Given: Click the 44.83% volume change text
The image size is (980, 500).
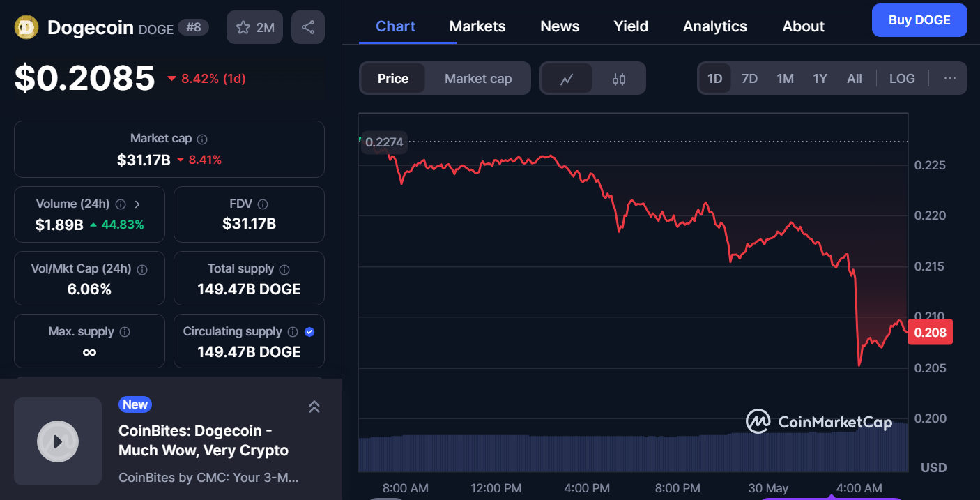Looking at the screenshot, I should (122, 225).
